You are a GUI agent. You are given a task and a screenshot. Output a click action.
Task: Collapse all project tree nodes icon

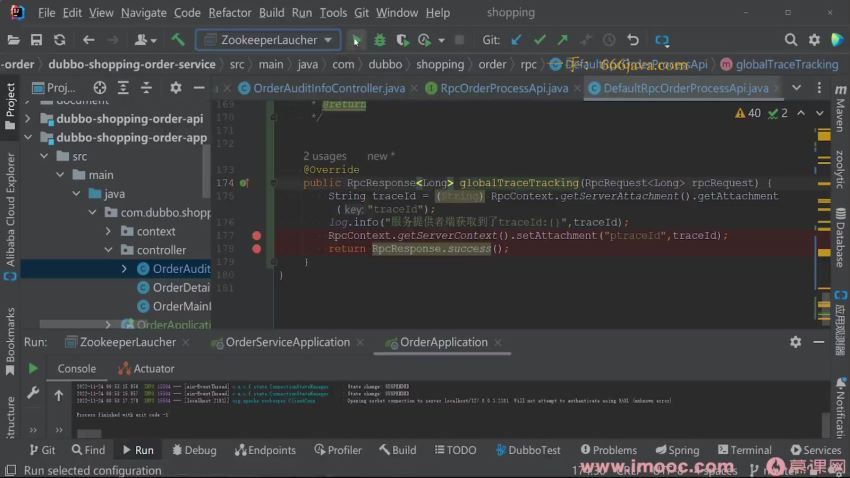coord(146,88)
